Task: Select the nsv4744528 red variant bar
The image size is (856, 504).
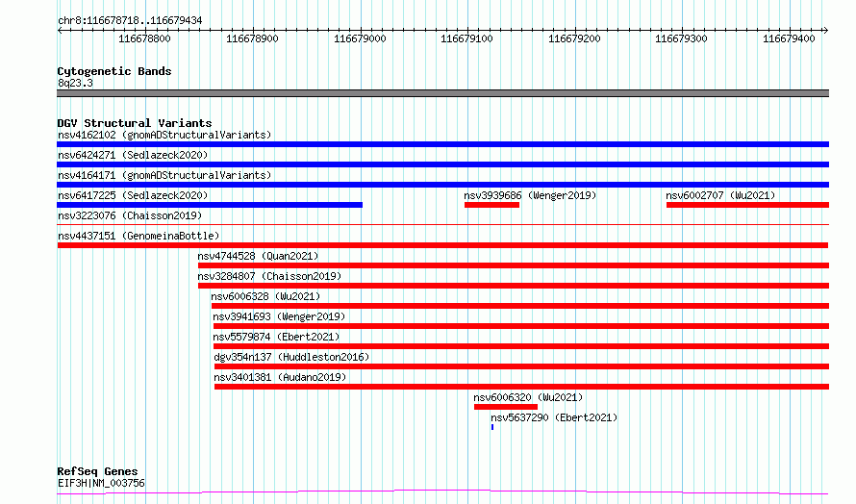Action: pyautogui.click(x=514, y=265)
